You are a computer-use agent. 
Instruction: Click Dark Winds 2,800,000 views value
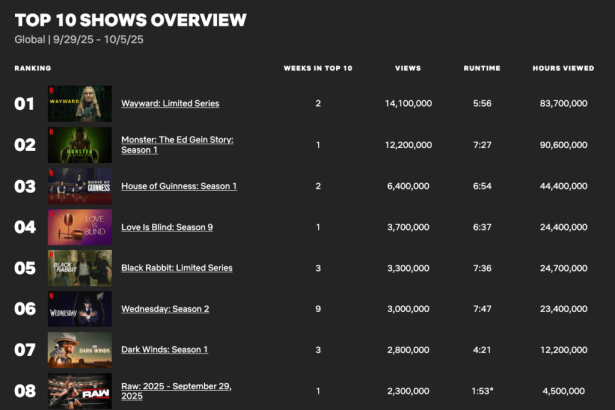click(x=408, y=350)
